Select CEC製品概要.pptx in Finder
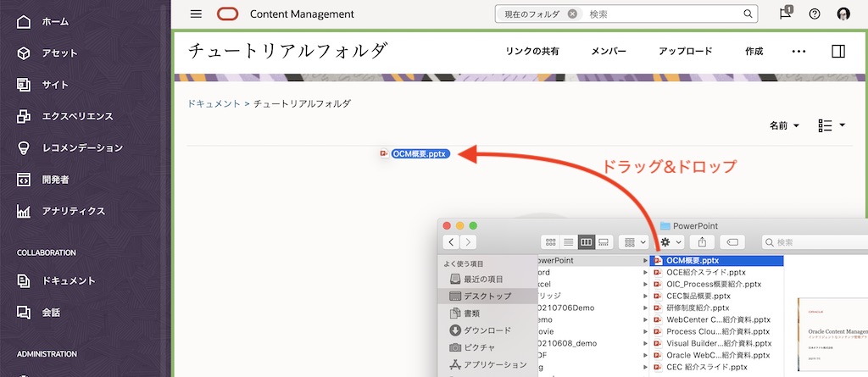This screenshot has height=377, width=868. pyautogui.click(x=698, y=297)
